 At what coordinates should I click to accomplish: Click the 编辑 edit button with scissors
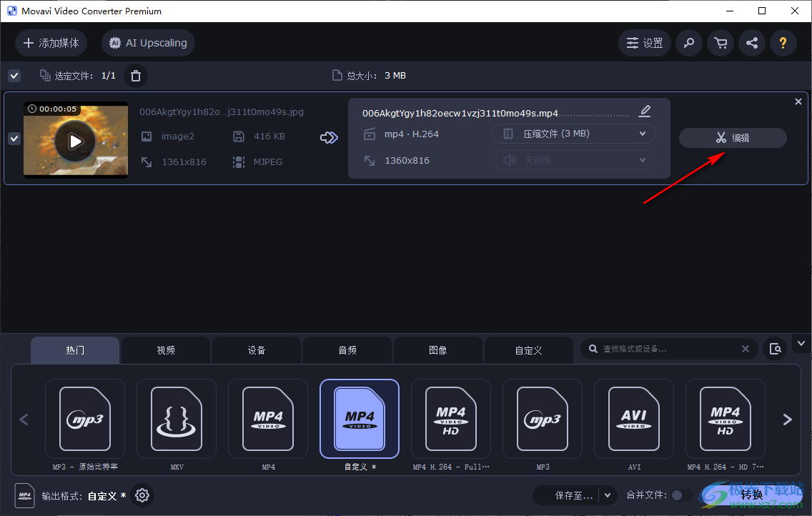point(733,138)
